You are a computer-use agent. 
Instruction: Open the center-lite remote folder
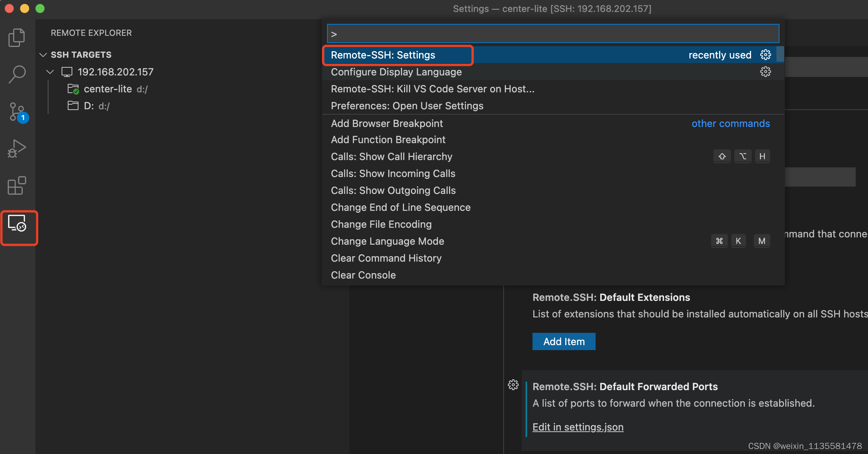[x=108, y=89]
